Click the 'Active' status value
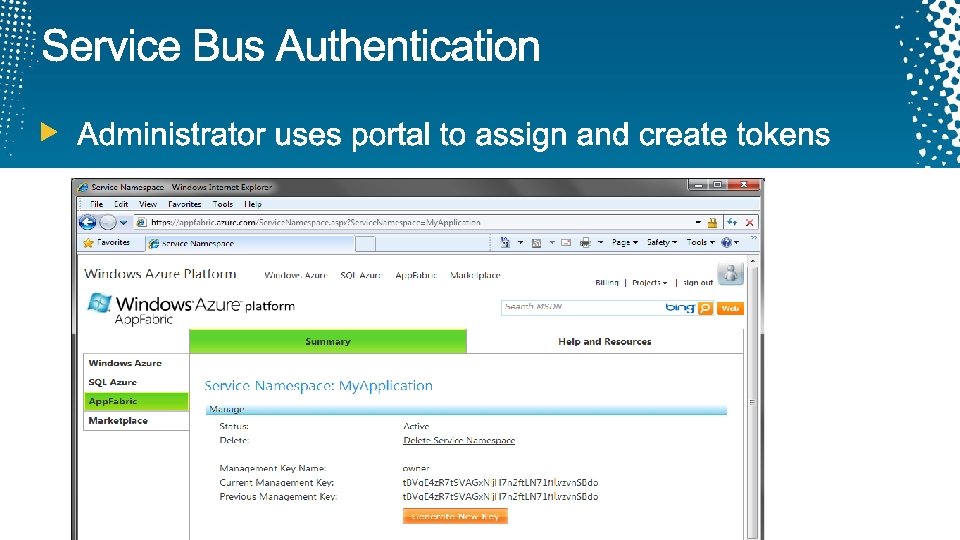This screenshot has width=960, height=540. (416, 426)
